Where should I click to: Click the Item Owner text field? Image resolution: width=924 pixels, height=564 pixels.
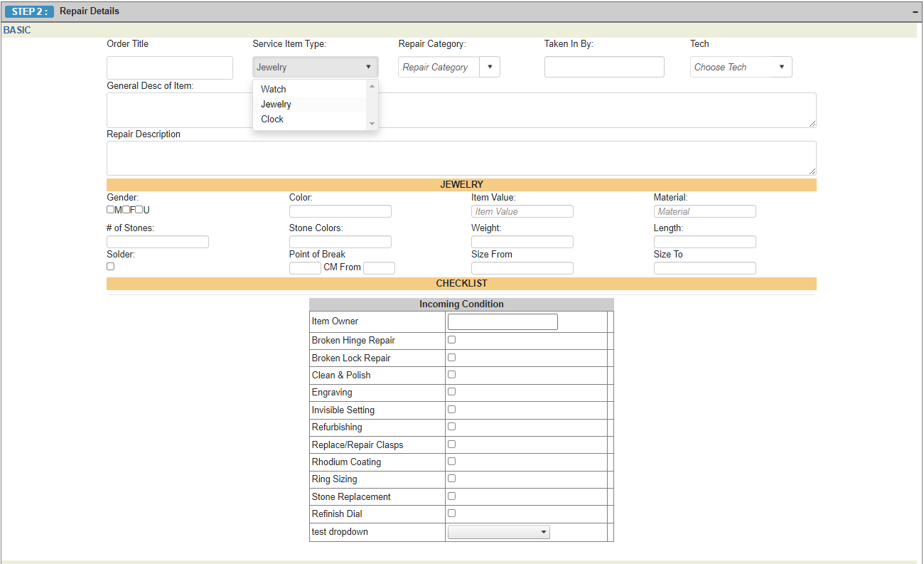pyautogui.click(x=503, y=321)
